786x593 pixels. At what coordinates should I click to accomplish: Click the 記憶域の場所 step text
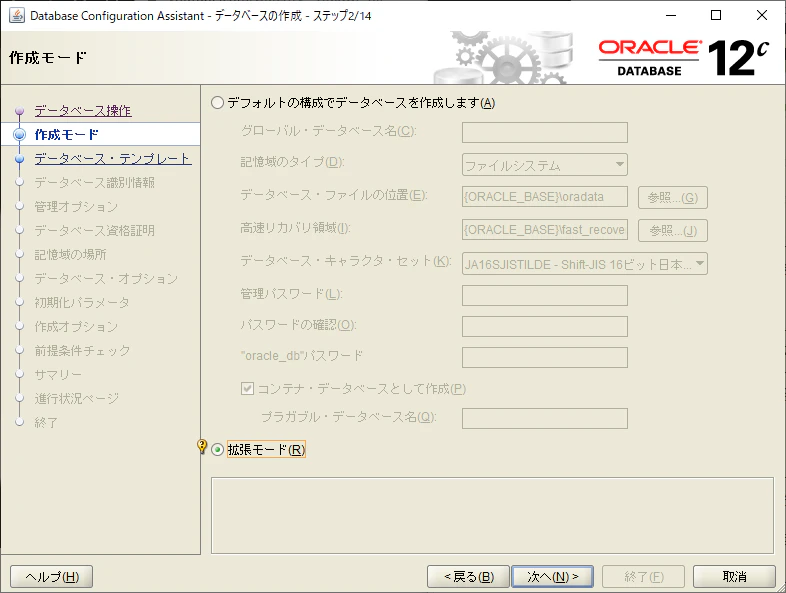[70, 255]
